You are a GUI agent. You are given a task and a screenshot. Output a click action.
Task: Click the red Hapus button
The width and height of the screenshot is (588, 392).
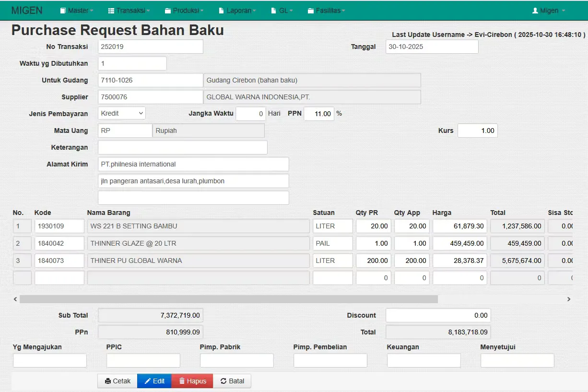[192, 381]
